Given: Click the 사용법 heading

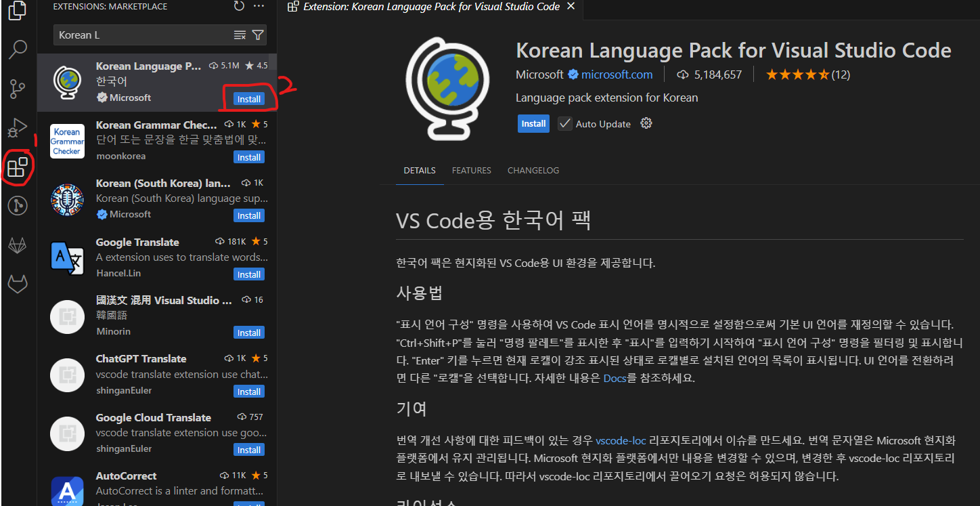Looking at the screenshot, I should click(419, 293).
